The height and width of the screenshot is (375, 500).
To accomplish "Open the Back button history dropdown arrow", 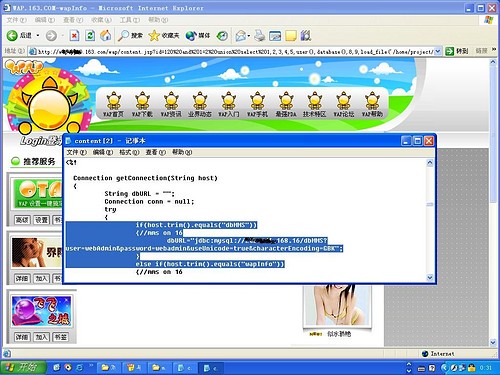I will (38, 35).
